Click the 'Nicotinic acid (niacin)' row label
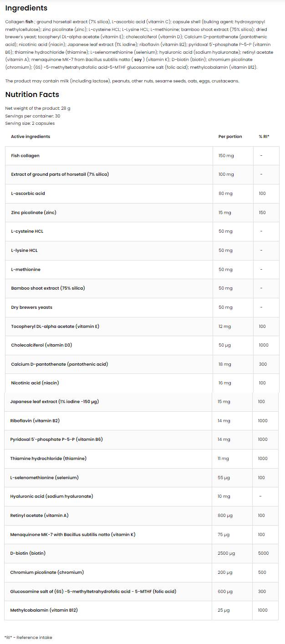The width and height of the screenshot is (285, 644). [x=35, y=383]
